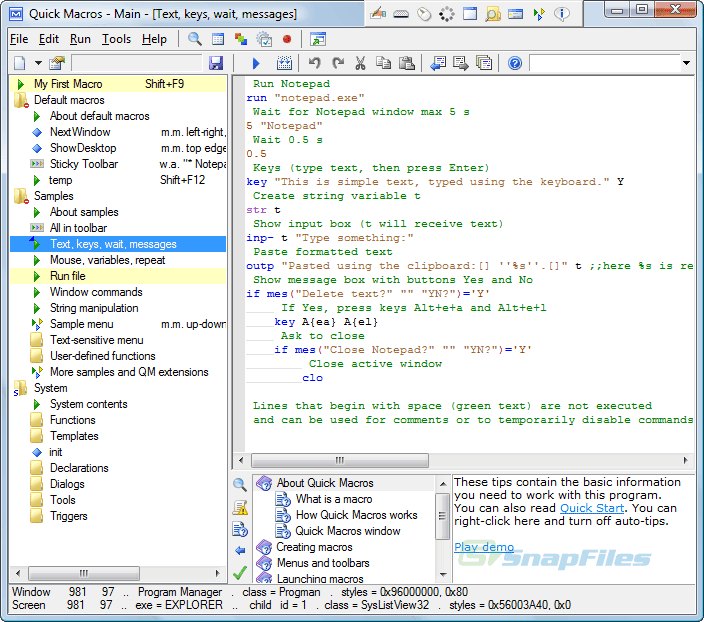
Task: Expand the Functions folder
Action: pos(37,420)
